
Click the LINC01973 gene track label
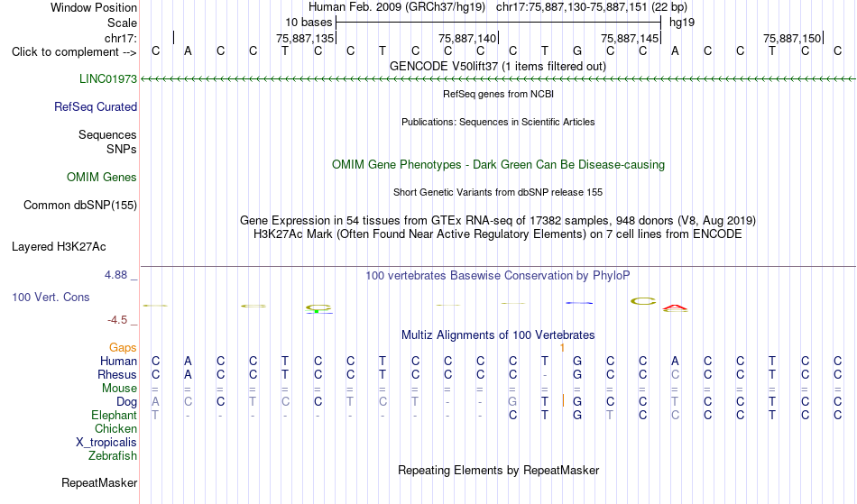(x=107, y=78)
